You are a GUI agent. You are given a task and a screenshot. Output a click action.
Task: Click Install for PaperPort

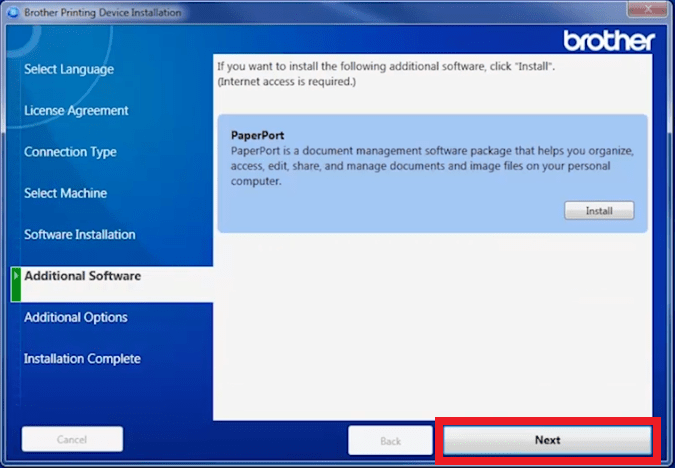599,211
